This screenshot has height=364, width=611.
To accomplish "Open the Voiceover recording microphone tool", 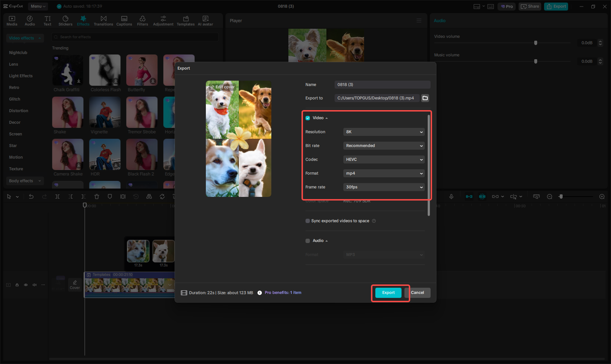I will 451,196.
